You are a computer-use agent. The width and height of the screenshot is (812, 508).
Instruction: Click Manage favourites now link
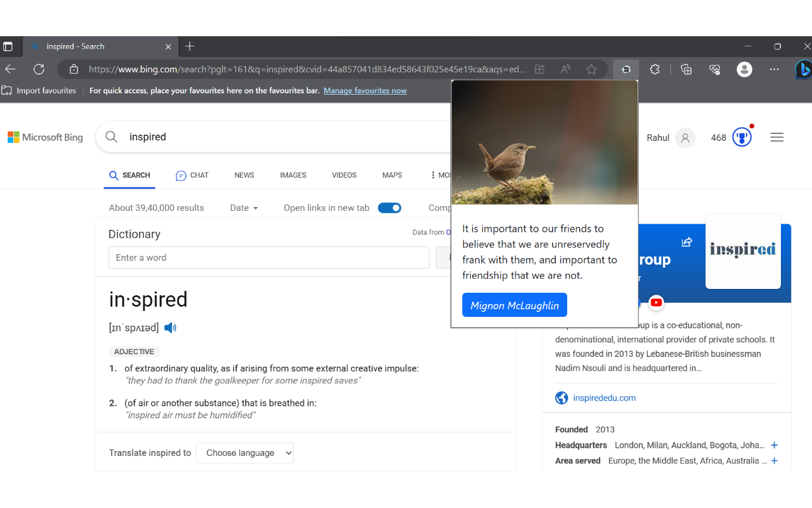click(365, 91)
